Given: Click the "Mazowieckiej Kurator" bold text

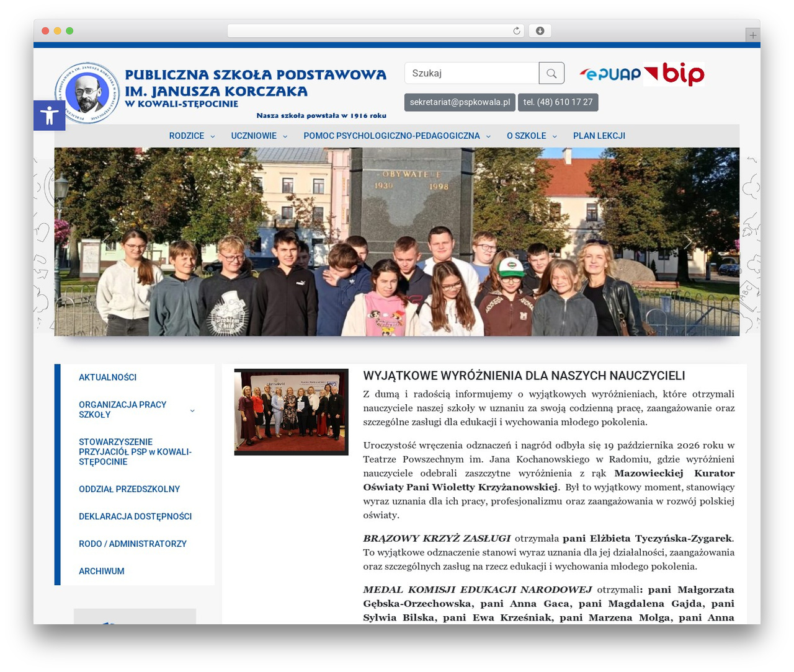Looking at the screenshot, I should (x=674, y=473).
